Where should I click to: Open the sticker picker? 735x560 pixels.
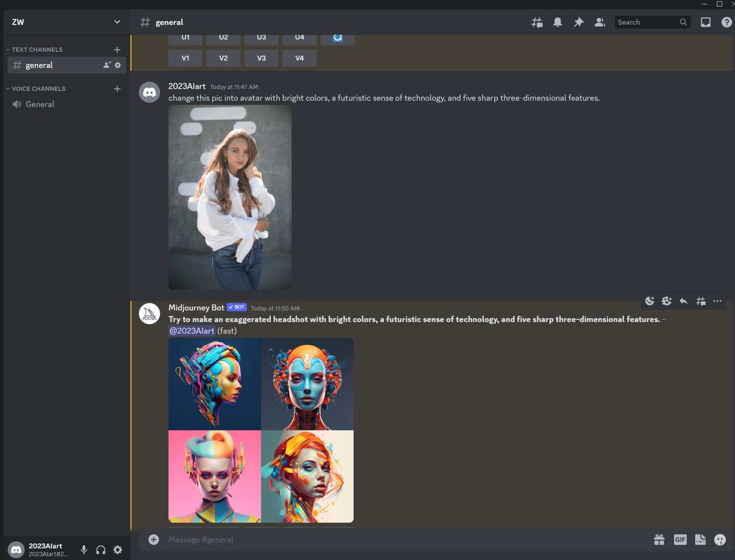coord(700,539)
